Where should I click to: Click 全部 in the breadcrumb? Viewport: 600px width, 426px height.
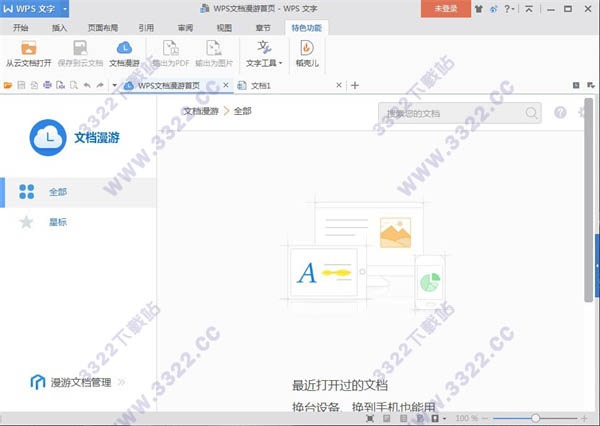[x=243, y=111]
